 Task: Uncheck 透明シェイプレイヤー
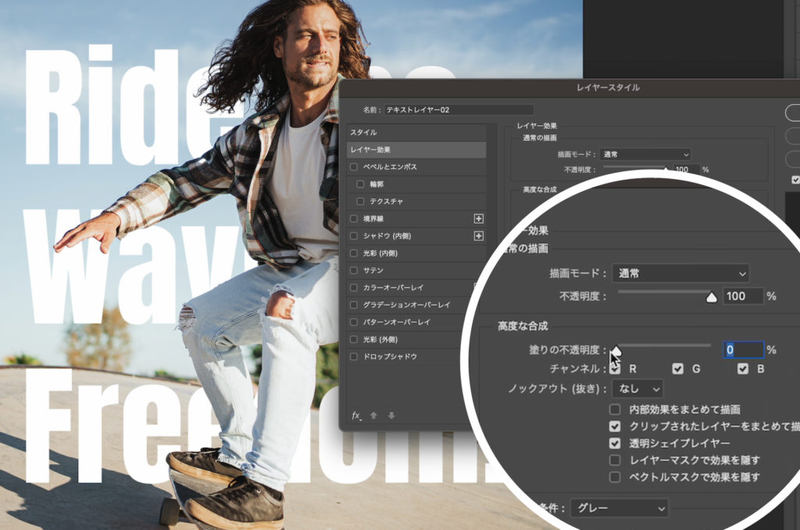(x=615, y=443)
